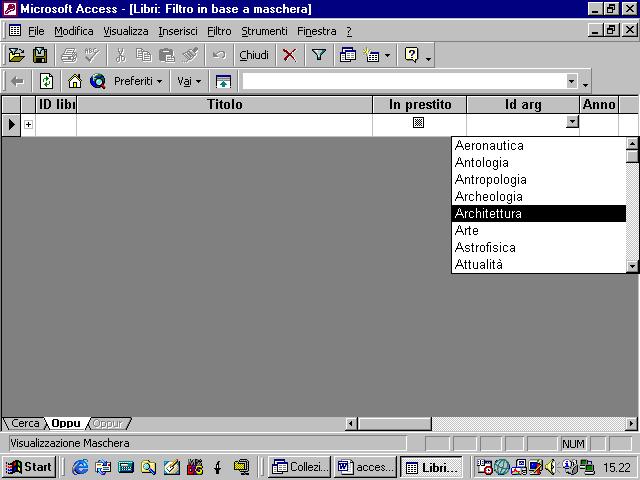Click the horizontal scrollbar thumb

394,424
